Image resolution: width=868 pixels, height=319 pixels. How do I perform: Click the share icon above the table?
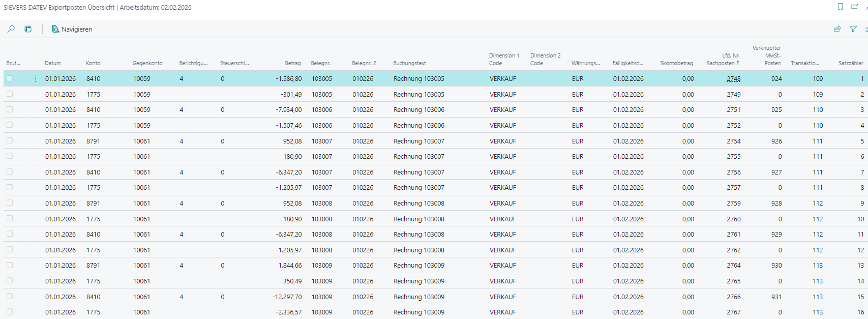coord(837,29)
